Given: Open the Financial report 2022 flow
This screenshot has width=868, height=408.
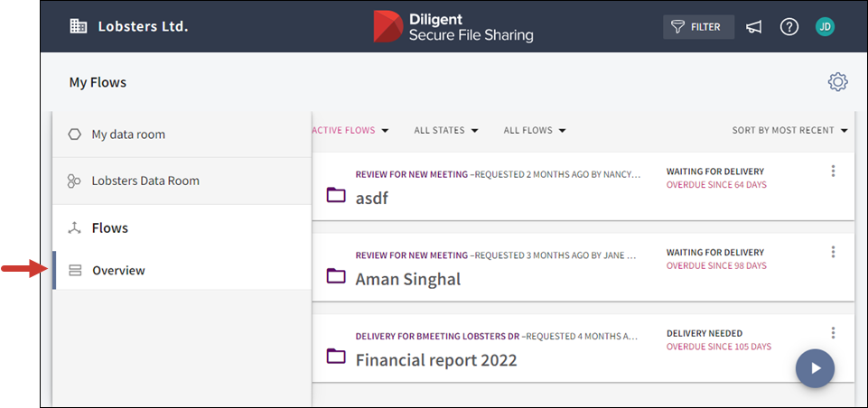Looking at the screenshot, I should tap(435, 359).
